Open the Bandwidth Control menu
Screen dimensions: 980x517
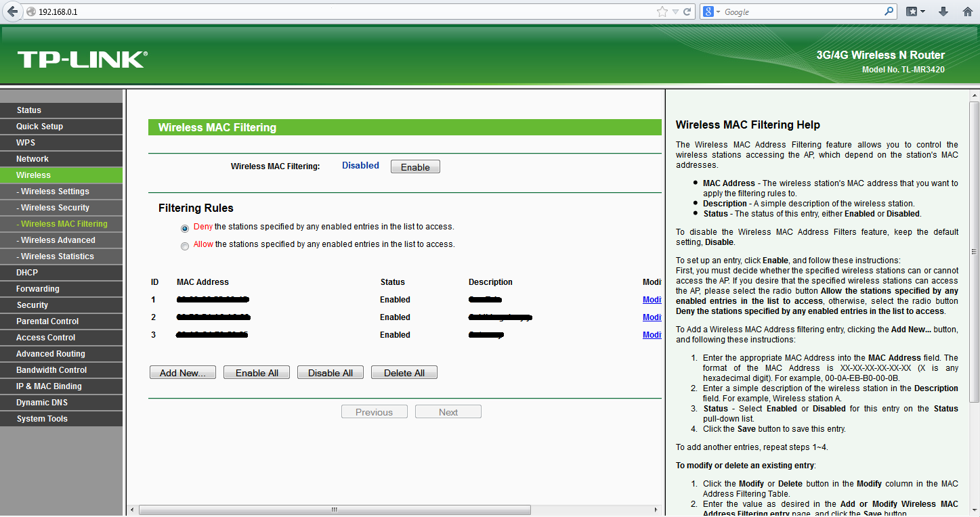point(62,370)
